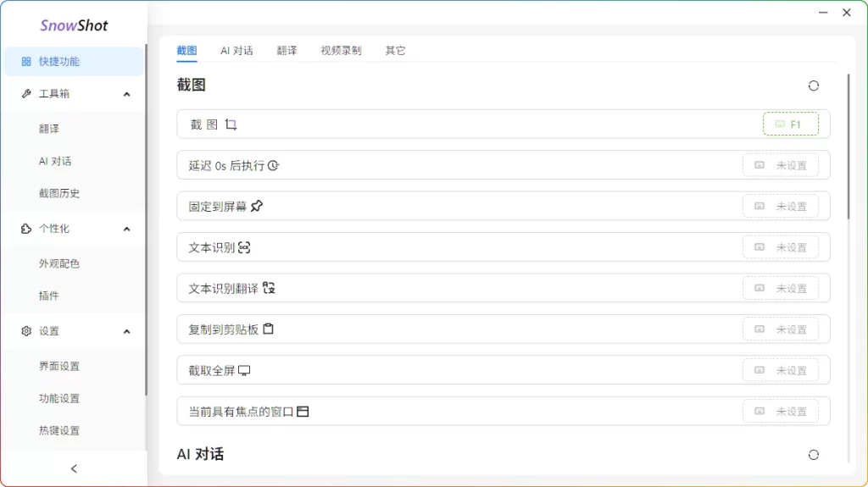
Task: Open the 视频录制 tab
Action: pyautogui.click(x=341, y=50)
